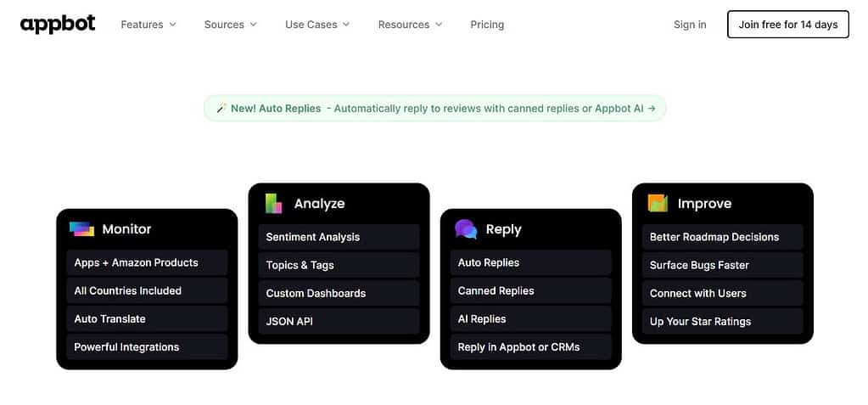
Task: Click the arrow at the banner's end
Action: click(652, 109)
